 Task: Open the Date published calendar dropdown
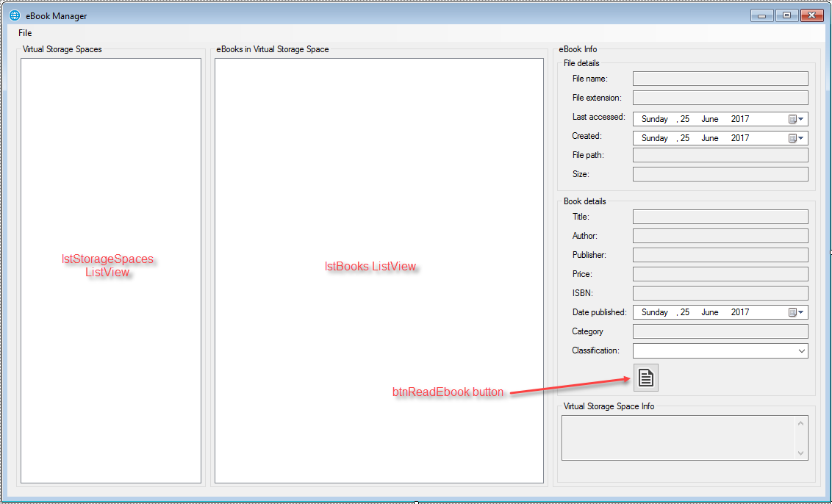pos(797,312)
